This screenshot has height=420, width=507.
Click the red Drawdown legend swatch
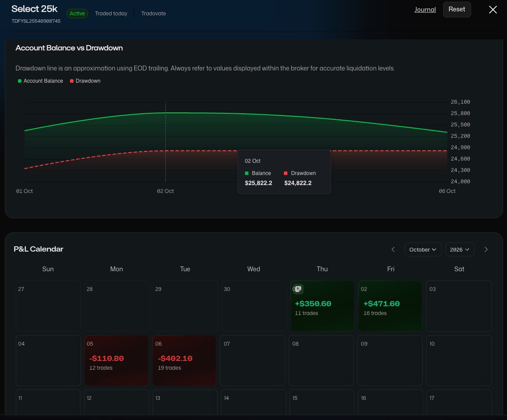72,81
